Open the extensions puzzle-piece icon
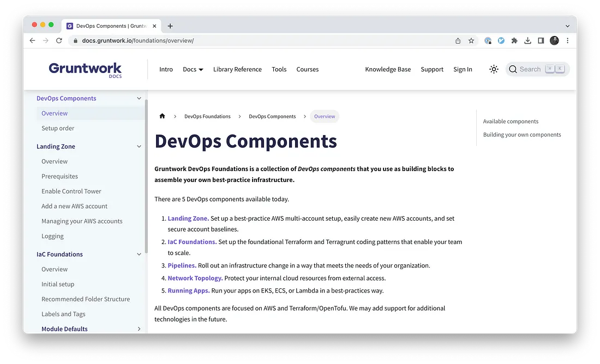600x364 pixels. point(514,40)
